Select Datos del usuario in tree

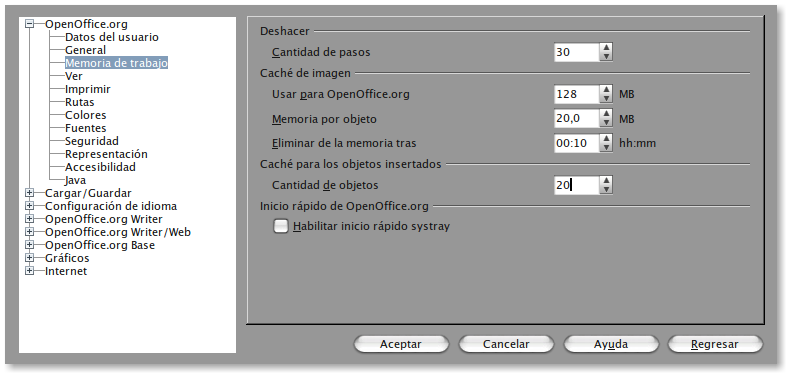[112, 37]
